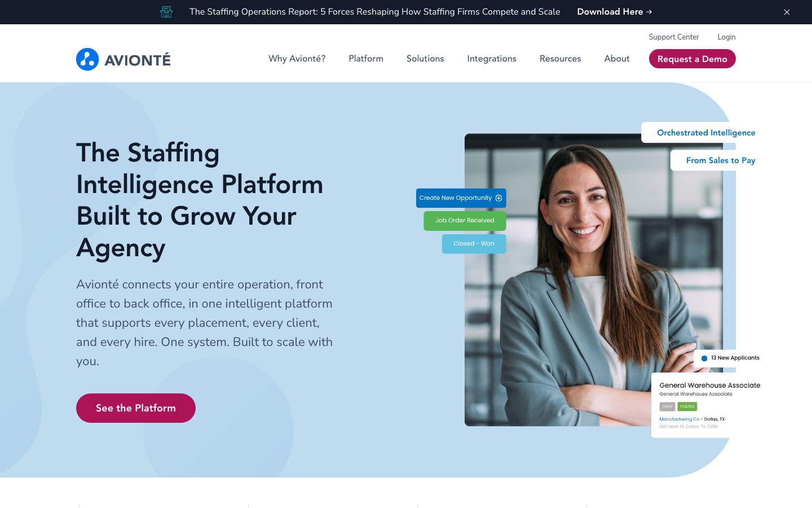Open the Manufacturing Co link on the job card
The height and width of the screenshot is (508, 812).
679,419
